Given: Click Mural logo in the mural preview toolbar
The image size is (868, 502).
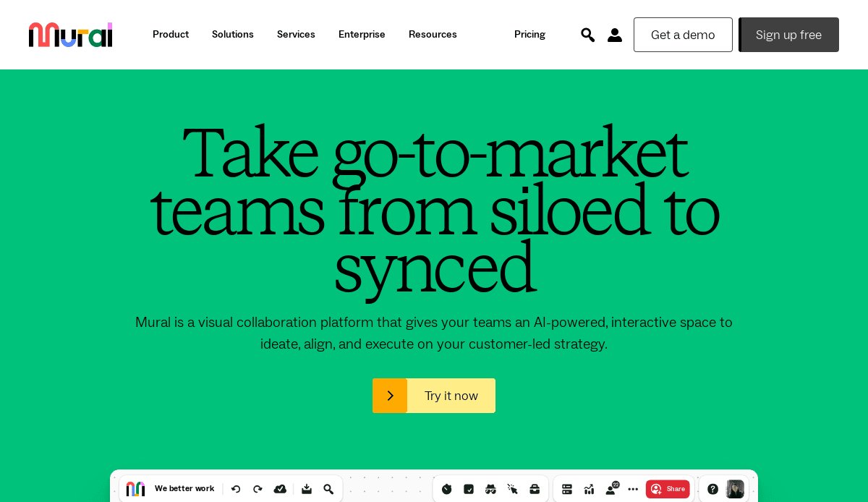Looking at the screenshot, I should click(135, 489).
